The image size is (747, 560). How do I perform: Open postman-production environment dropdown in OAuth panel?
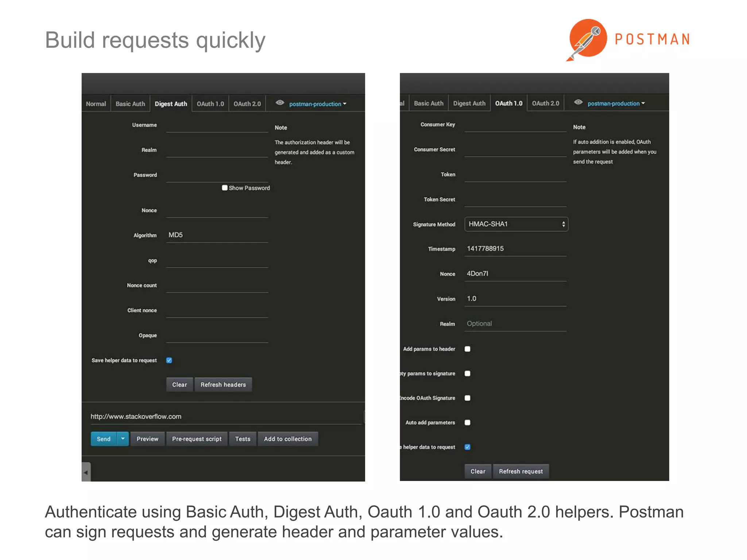(616, 104)
